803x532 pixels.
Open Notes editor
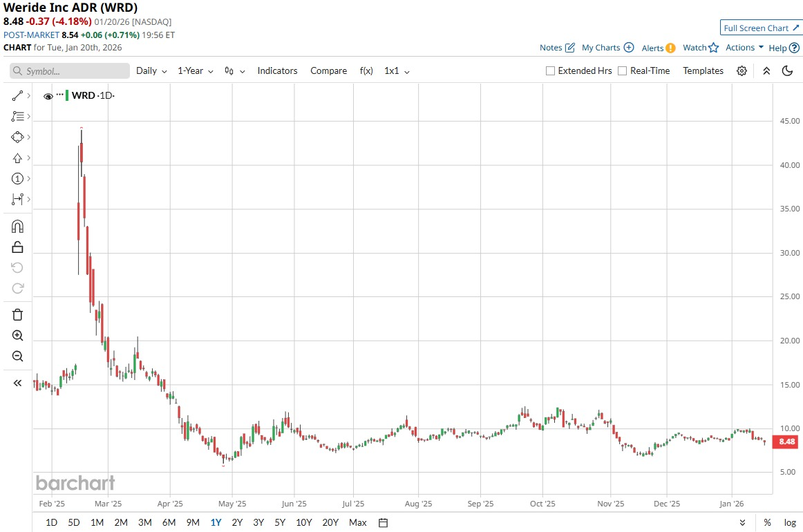point(557,48)
